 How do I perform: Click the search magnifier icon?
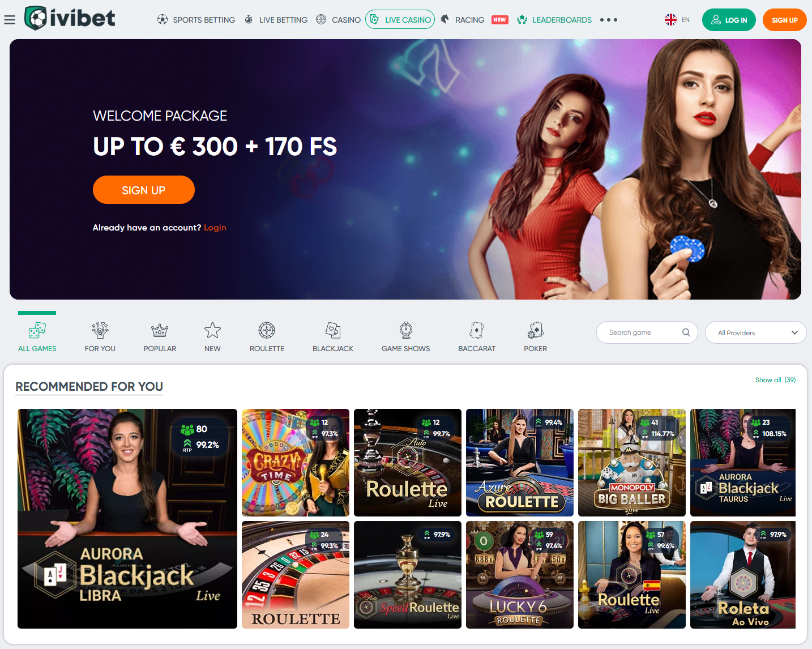(686, 332)
